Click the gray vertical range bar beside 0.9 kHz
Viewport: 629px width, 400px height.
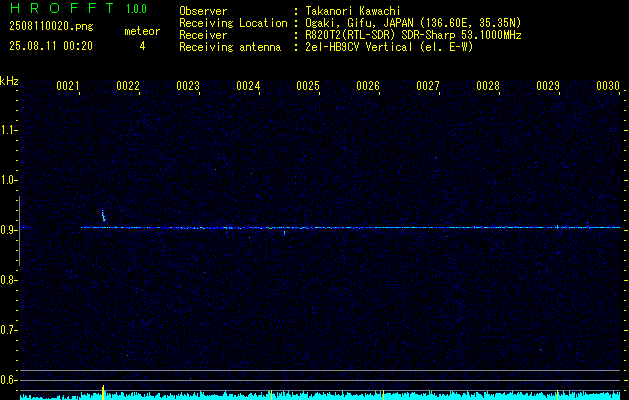19,231
